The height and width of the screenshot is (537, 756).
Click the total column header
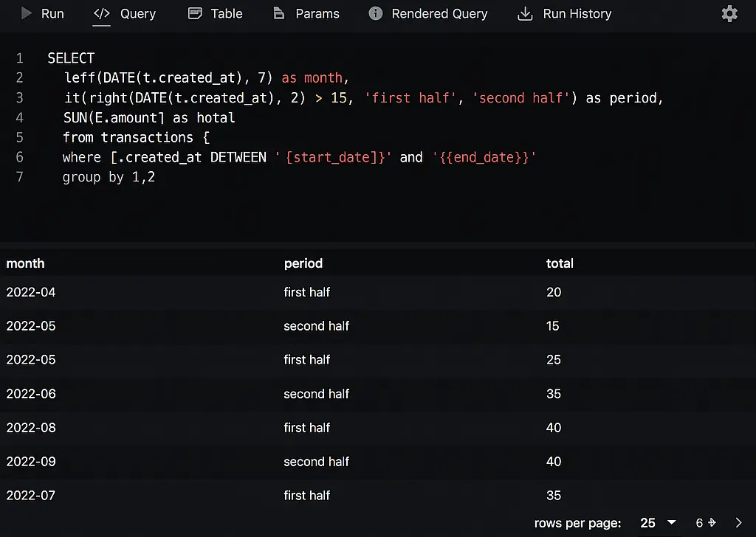click(x=560, y=263)
